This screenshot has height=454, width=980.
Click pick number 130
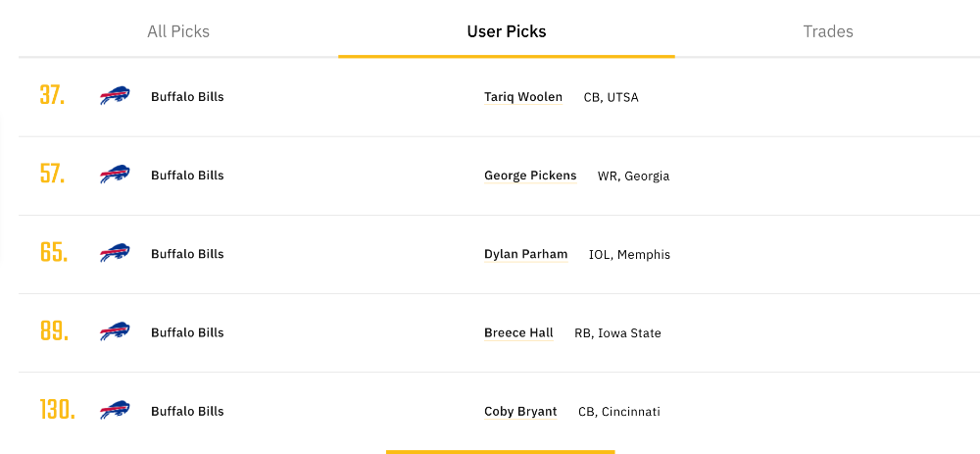point(58,410)
